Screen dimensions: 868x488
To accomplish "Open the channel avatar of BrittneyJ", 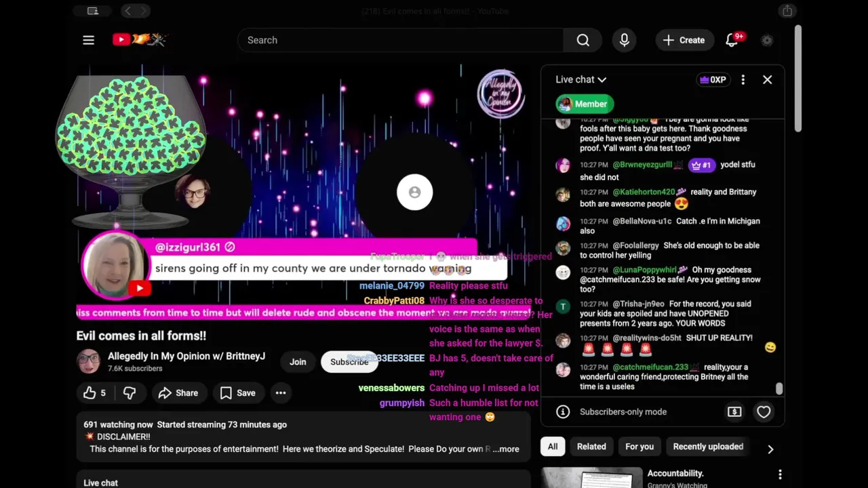I will tap(89, 361).
